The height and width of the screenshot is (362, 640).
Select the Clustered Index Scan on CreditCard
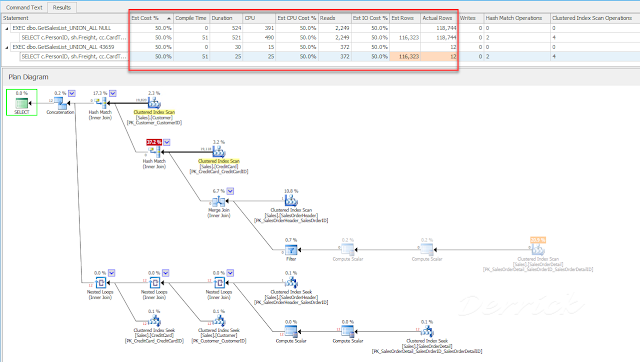(219, 152)
